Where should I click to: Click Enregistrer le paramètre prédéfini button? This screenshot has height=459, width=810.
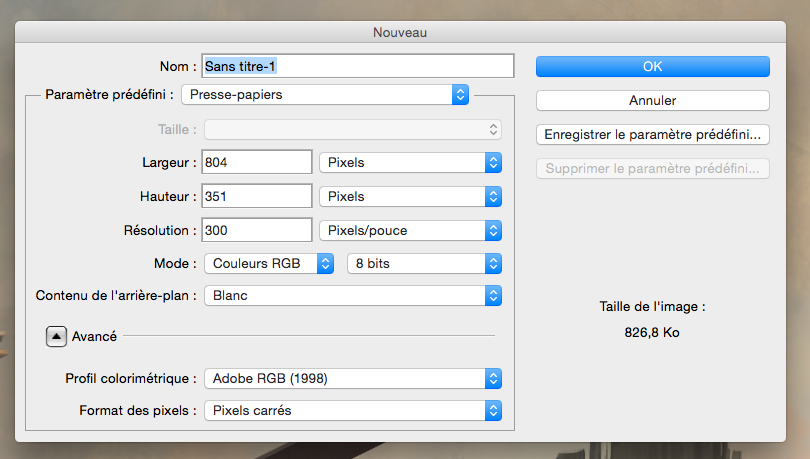coord(652,134)
